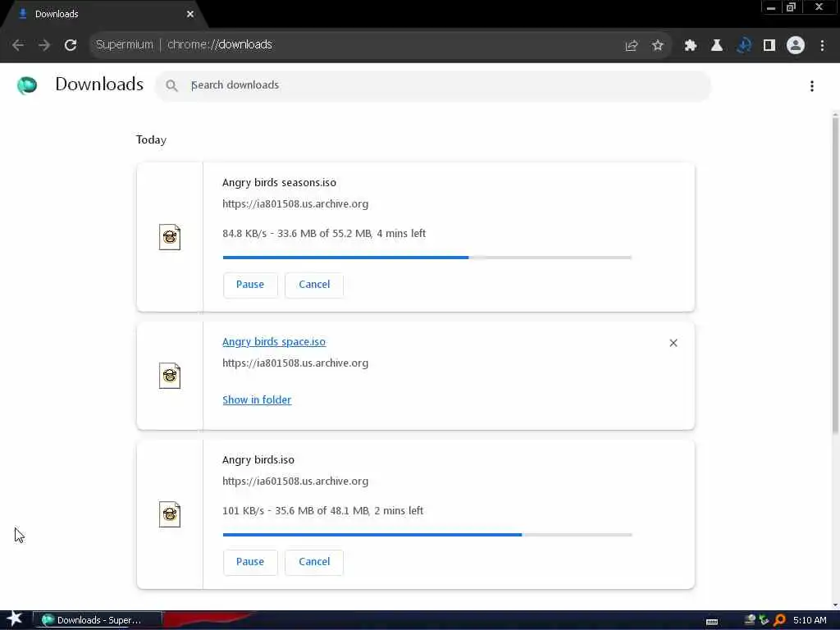Click the 101 KB/s download status text
The image size is (840, 630).
322,511
